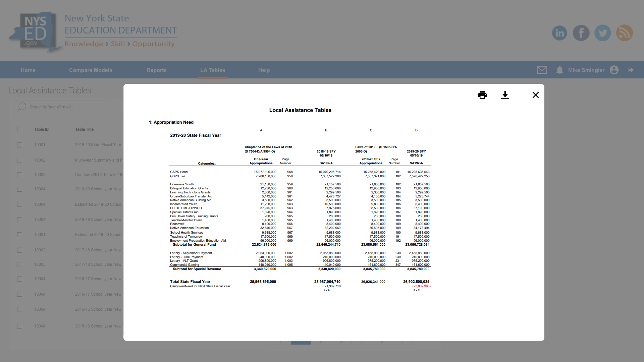The height and width of the screenshot is (362, 644).
Task: Select checkbox for table 10002 Multi-year Summary
Action: click(20, 160)
